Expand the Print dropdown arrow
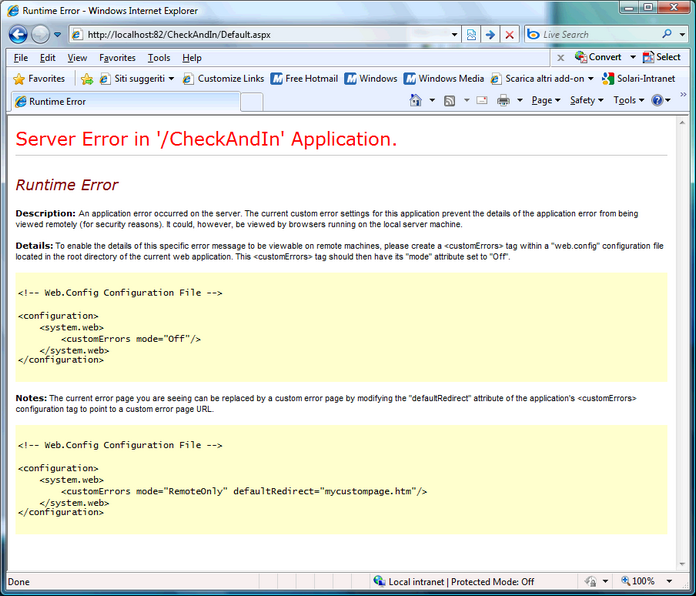The height and width of the screenshot is (596, 696). click(x=520, y=100)
